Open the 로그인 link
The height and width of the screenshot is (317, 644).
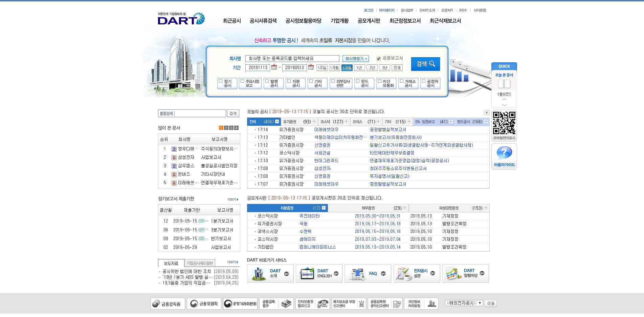coord(369,10)
